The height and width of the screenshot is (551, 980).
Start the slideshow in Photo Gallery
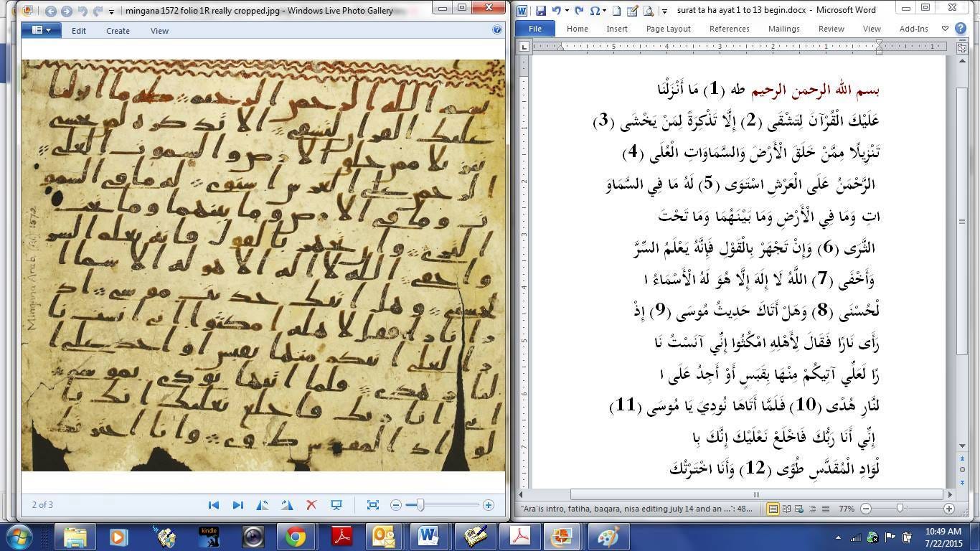(336, 504)
